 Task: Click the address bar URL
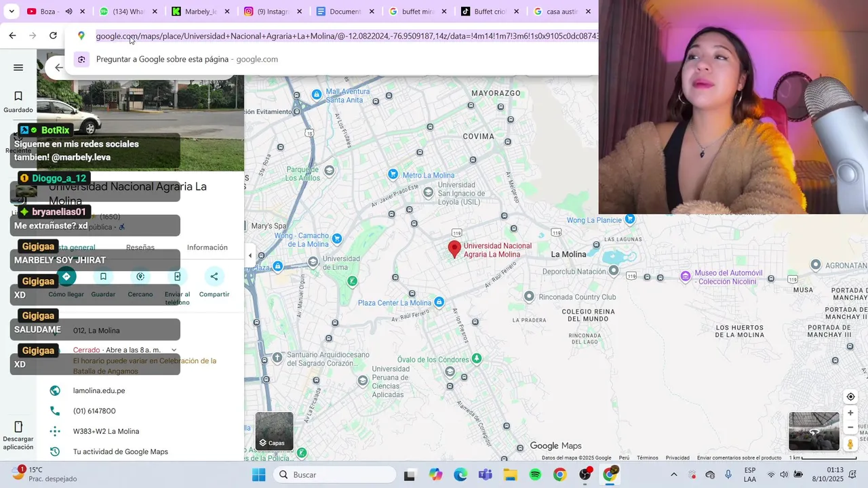click(347, 36)
